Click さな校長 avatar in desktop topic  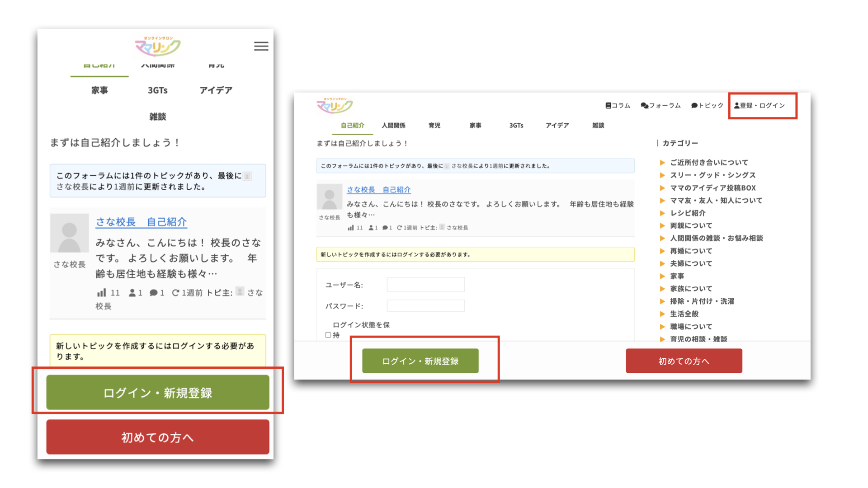[x=329, y=197]
